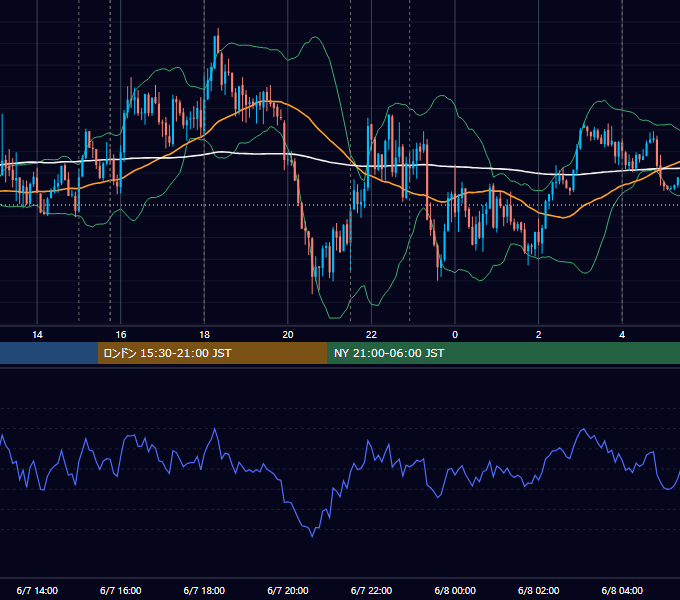Click the 6/8 00:00 date label

coord(455,590)
